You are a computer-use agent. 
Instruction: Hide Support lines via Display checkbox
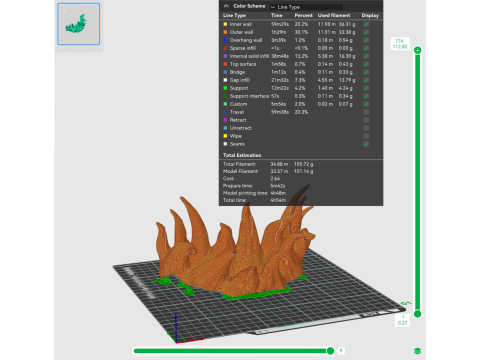(x=366, y=88)
